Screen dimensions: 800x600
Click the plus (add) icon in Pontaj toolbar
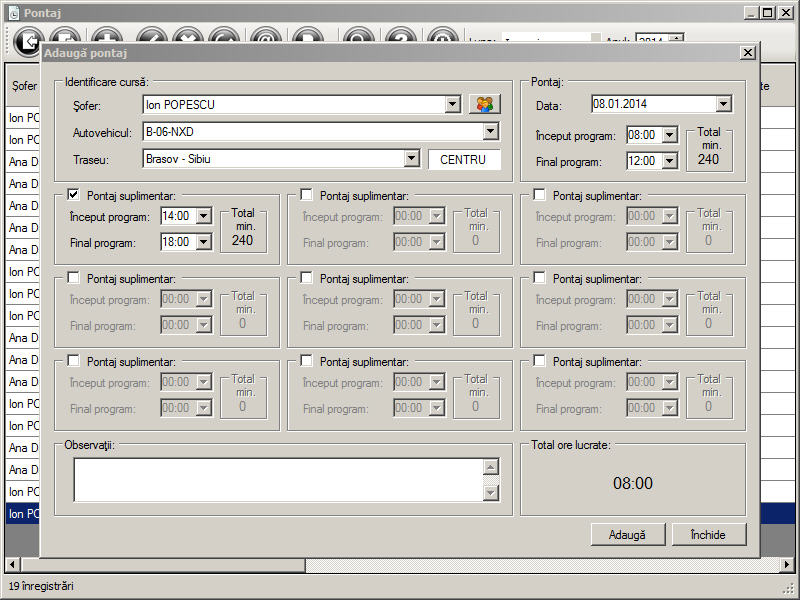[107, 36]
